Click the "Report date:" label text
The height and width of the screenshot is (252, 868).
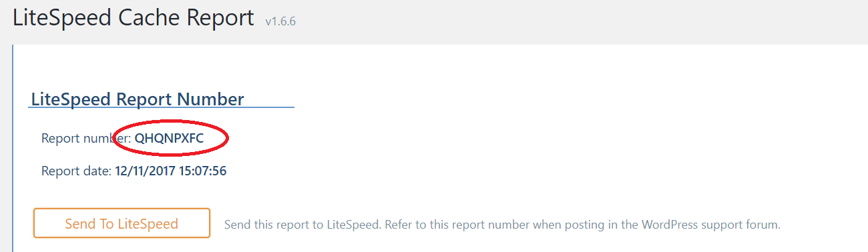[77, 171]
